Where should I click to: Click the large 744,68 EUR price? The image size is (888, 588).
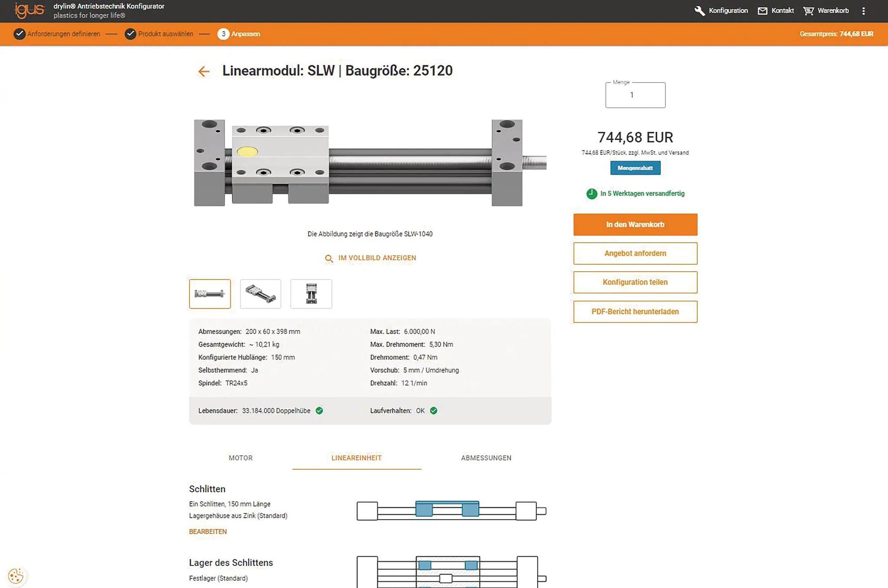point(635,137)
